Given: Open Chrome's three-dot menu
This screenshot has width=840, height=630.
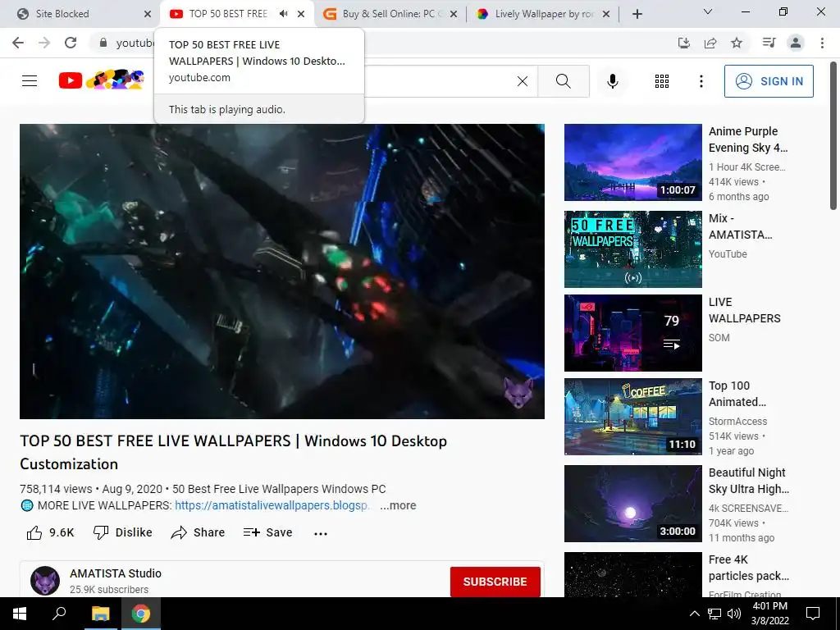Looking at the screenshot, I should (822, 43).
